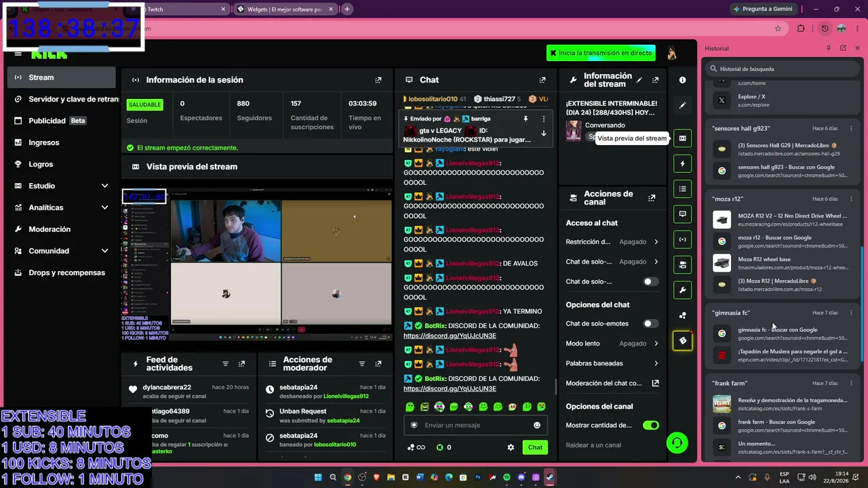This screenshot has height=488, width=868.
Task: Select Stream in the Kick sidebar
Action: coord(62,77)
